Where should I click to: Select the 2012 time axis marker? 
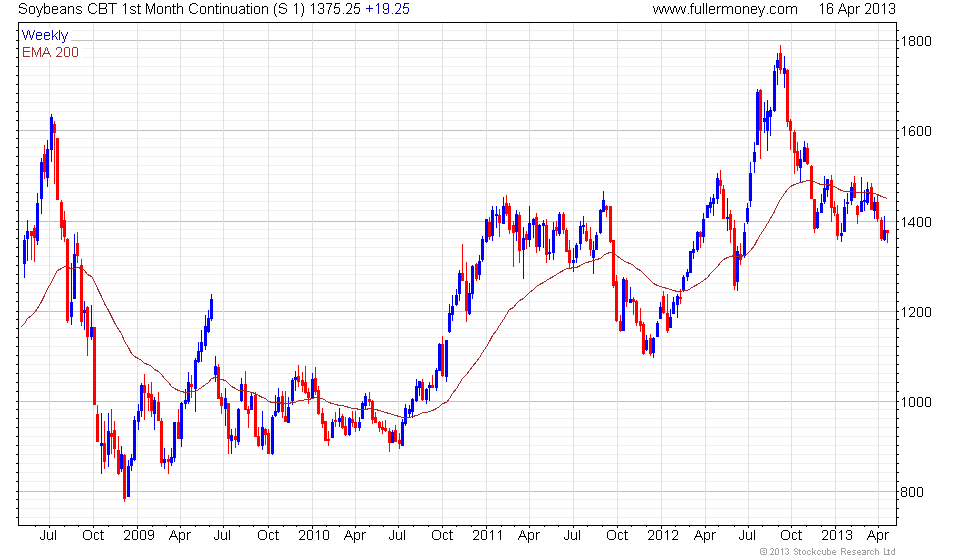(x=662, y=535)
